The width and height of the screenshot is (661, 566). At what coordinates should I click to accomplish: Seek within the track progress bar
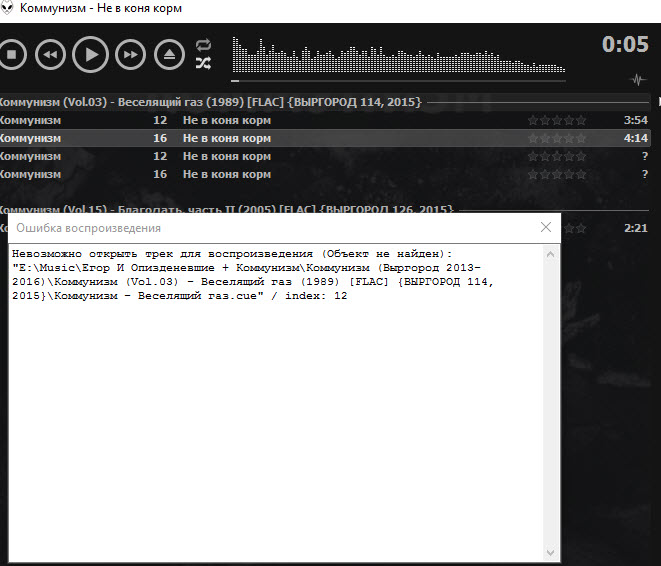point(398,81)
